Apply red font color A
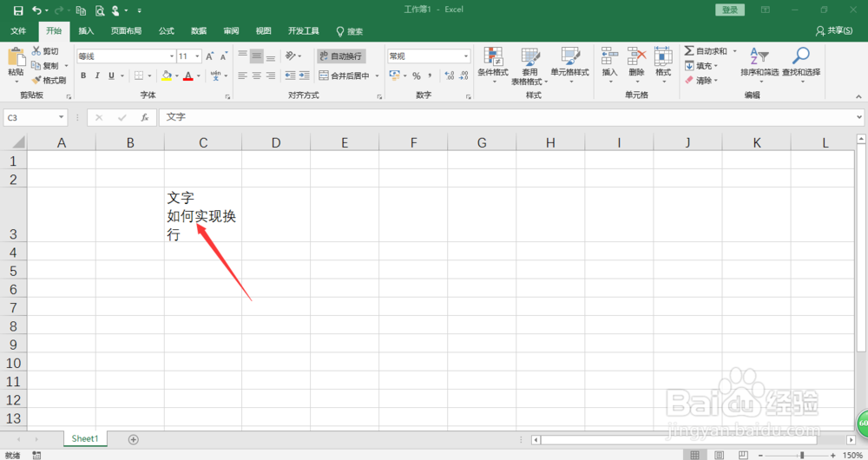Image resolution: width=868 pixels, height=460 pixels. (x=188, y=76)
